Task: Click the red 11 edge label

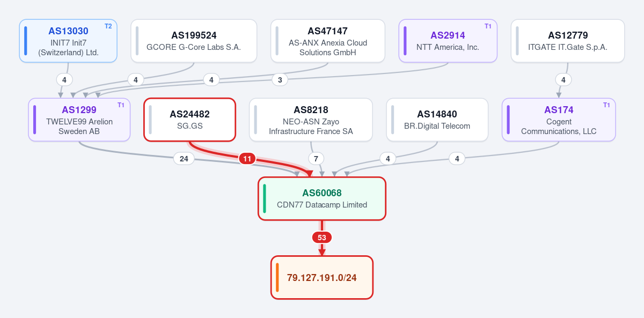Action: pyautogui.click(x=247, y=159)
